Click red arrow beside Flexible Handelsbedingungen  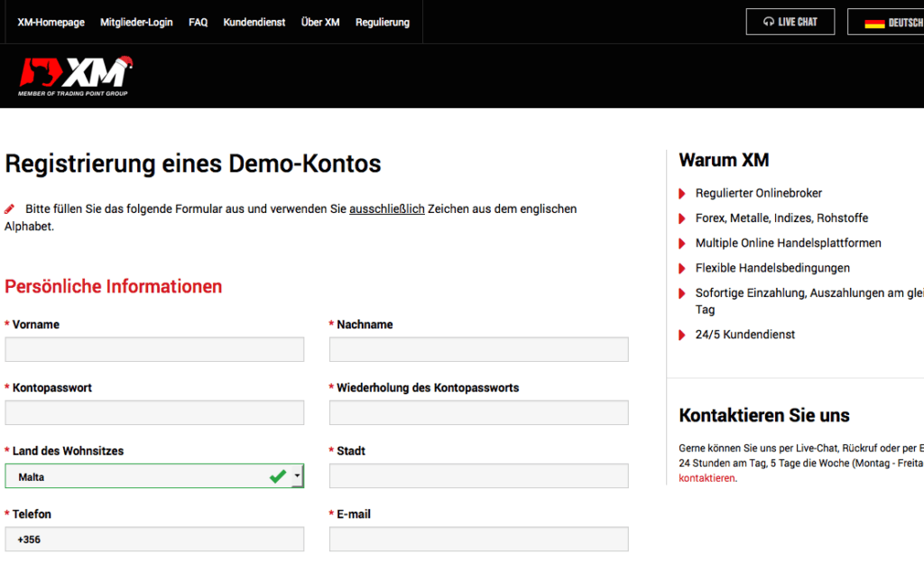(682, 269)
